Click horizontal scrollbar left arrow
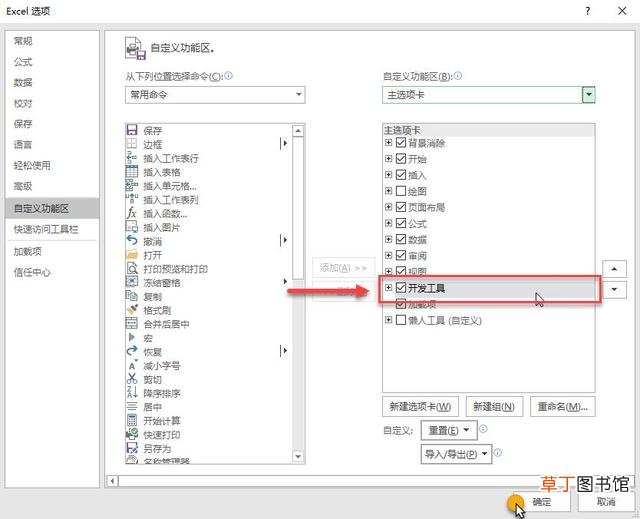This screenshot has height=519, width=640. [112, 481]
